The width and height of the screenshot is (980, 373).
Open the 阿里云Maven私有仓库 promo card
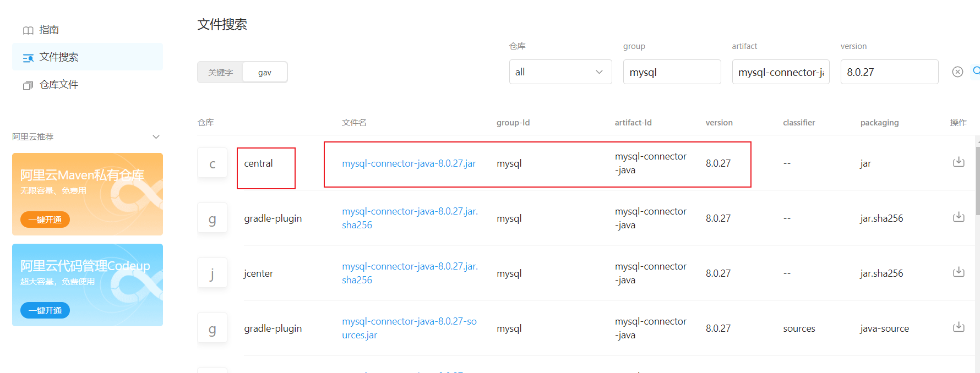[x=88, y=194]
